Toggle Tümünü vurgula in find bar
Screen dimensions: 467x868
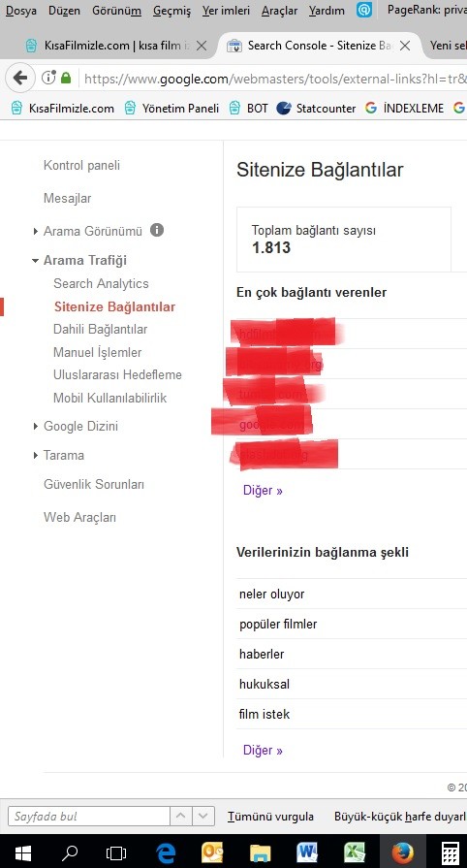pos(270,816)
